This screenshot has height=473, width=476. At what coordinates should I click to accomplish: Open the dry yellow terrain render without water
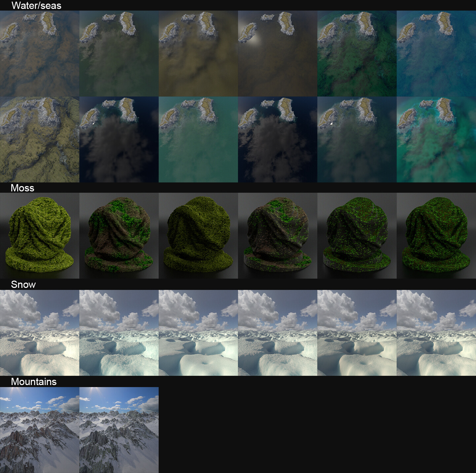click(39, 139)
